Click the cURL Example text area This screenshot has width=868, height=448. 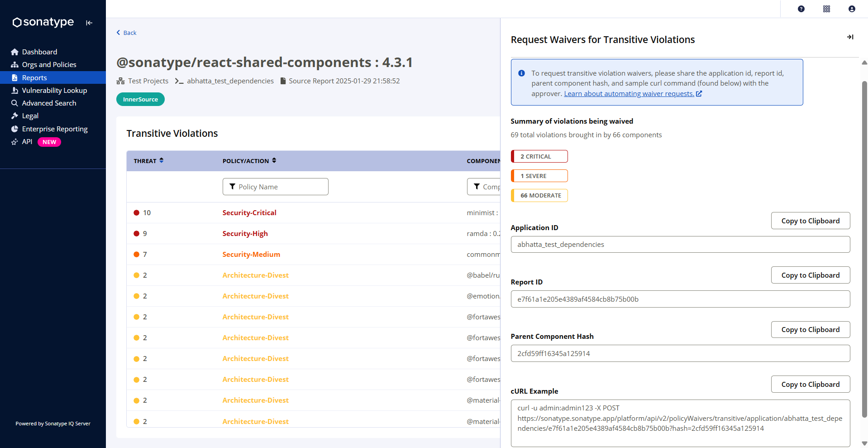click(x=680, y=423)
